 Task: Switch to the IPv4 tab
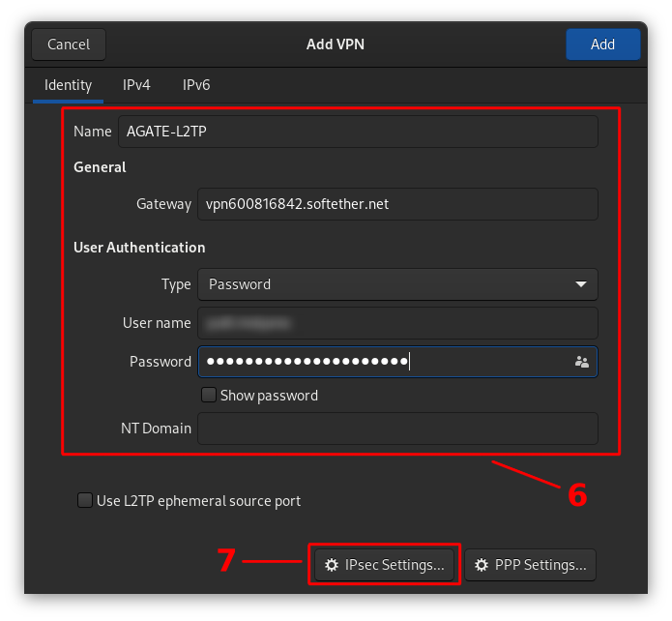pos(136,85)
